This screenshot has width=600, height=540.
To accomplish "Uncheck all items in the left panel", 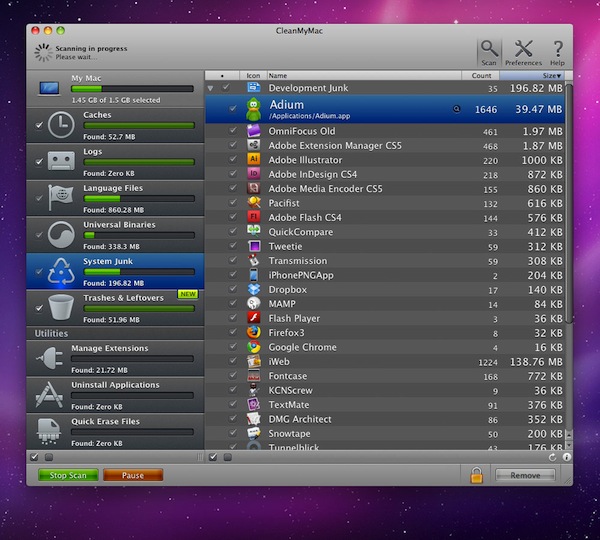I will click(x=49, y=457).
